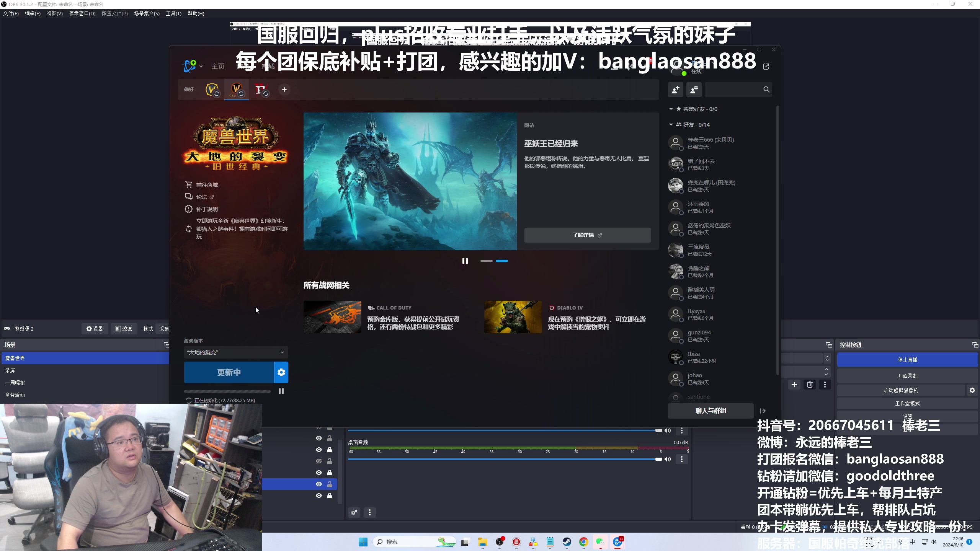980x551 pixels.
Task: Click the plus icon to add a game
Action: click(284, 89)
